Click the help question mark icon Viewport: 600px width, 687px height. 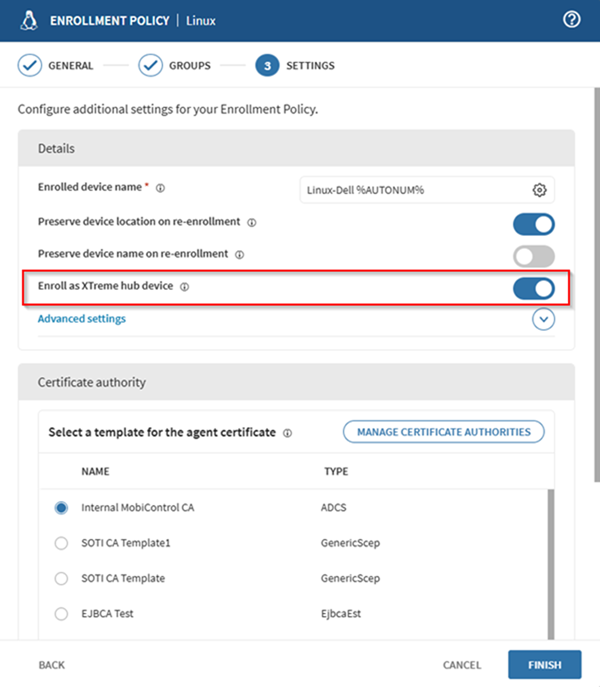[572, 20]
